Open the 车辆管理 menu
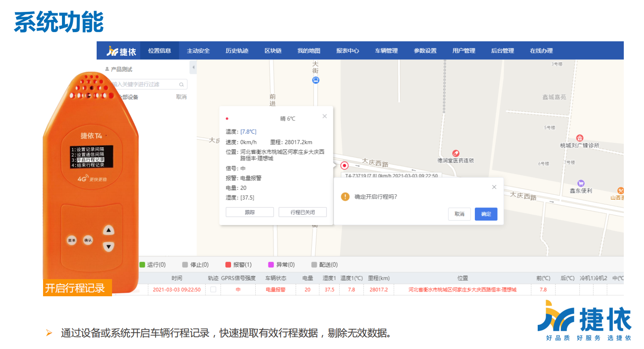Image resolution: width=644 pixels, height=349 pixels. click(x=386, y=51)
